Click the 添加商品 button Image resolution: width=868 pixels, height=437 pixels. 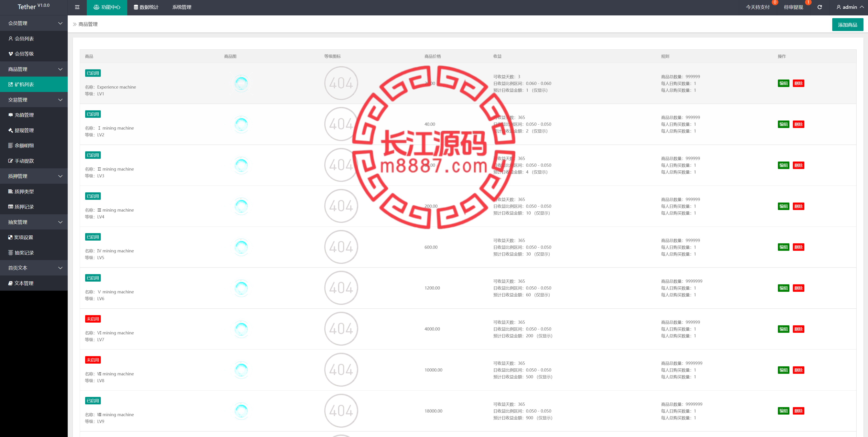(x=847, y=25)
